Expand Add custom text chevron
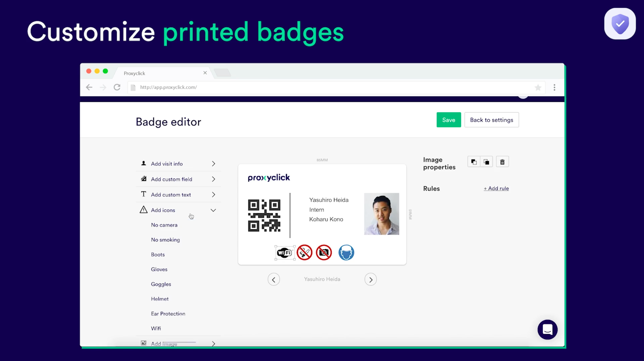 pyautogui.click(x=214, y=195)
